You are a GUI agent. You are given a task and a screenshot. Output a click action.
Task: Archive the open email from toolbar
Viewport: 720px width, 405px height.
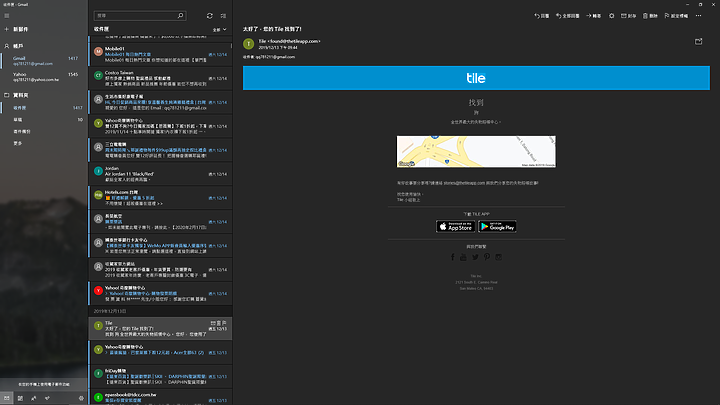tap(629, 16)
